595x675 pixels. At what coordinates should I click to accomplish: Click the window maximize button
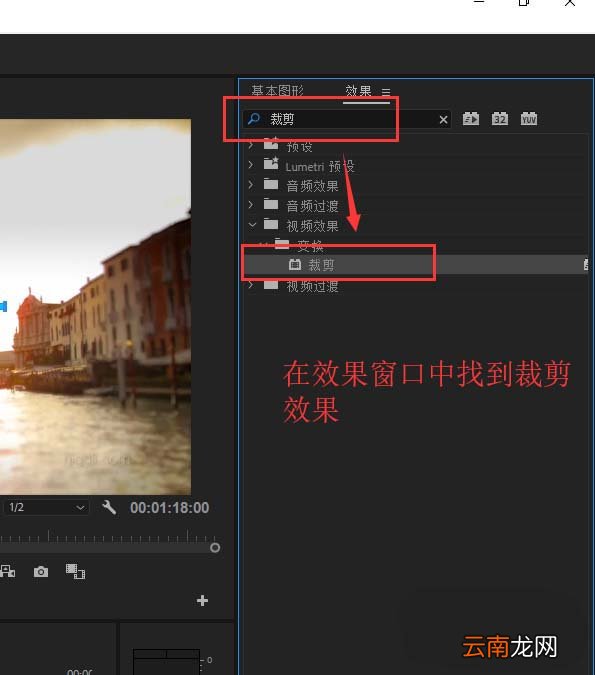click(524, 3)
